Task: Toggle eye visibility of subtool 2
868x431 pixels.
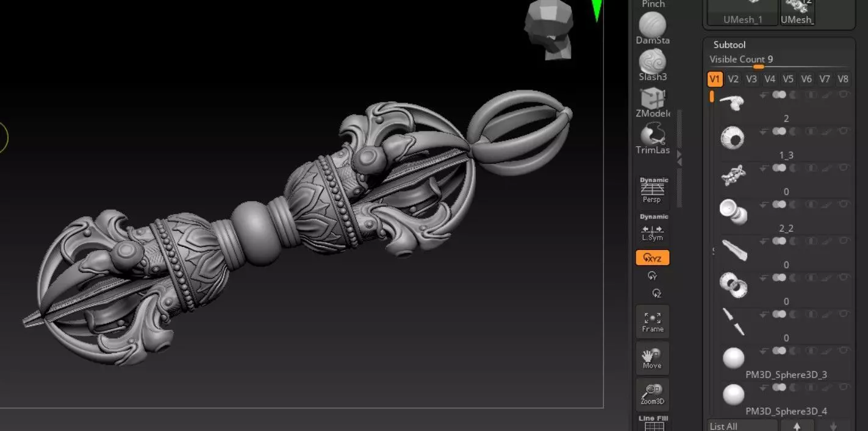Action: pyautogui.click(x=844, y=95)
